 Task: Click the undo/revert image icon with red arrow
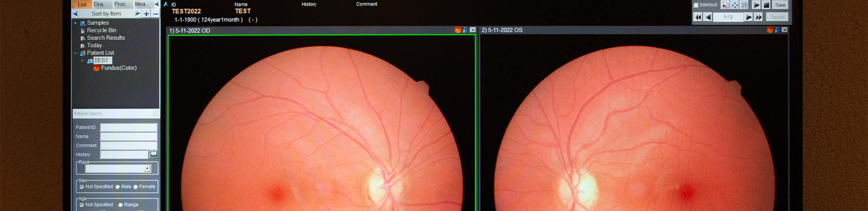[x=725, y=5]
